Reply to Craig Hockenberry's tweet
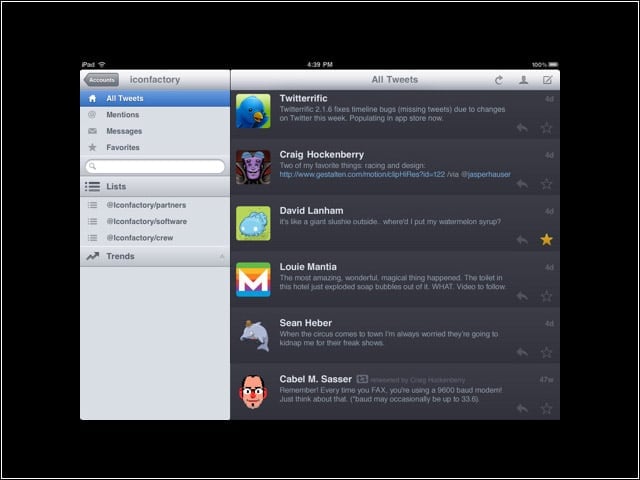 point(522,184)
